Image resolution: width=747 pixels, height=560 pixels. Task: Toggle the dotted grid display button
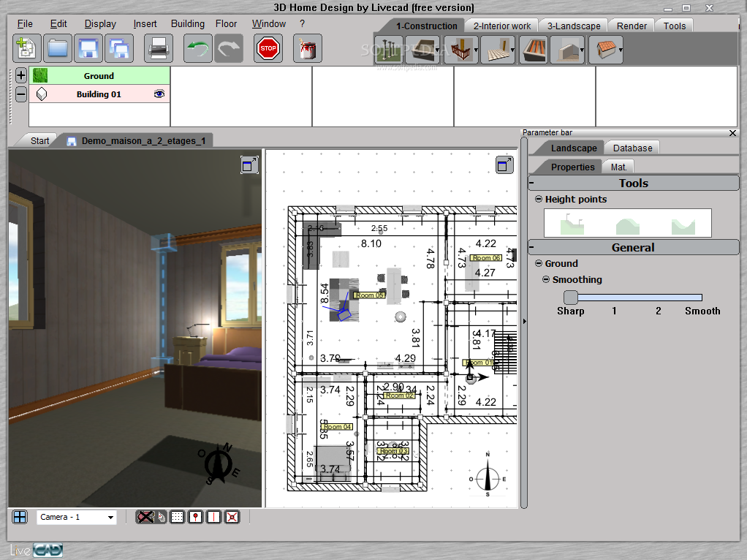coord(177,517)
